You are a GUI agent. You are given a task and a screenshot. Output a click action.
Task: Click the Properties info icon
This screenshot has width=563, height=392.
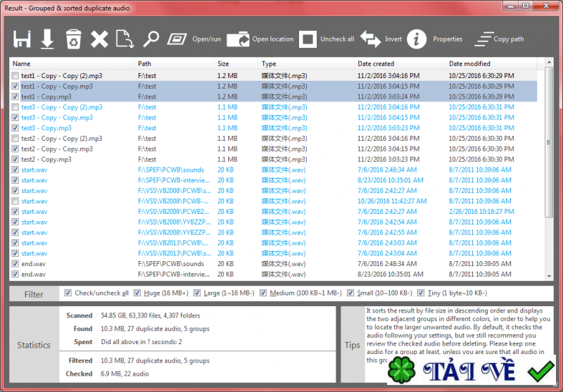coord(417,39)
